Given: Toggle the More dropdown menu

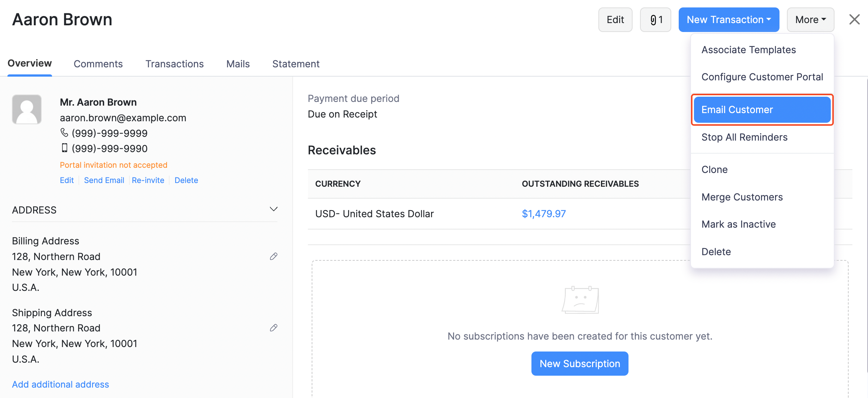Looking at the screenshot, I should [810, 20].
